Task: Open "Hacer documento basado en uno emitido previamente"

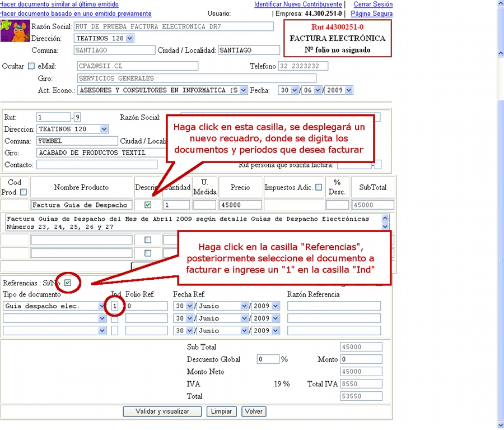Action: [76, 13]
